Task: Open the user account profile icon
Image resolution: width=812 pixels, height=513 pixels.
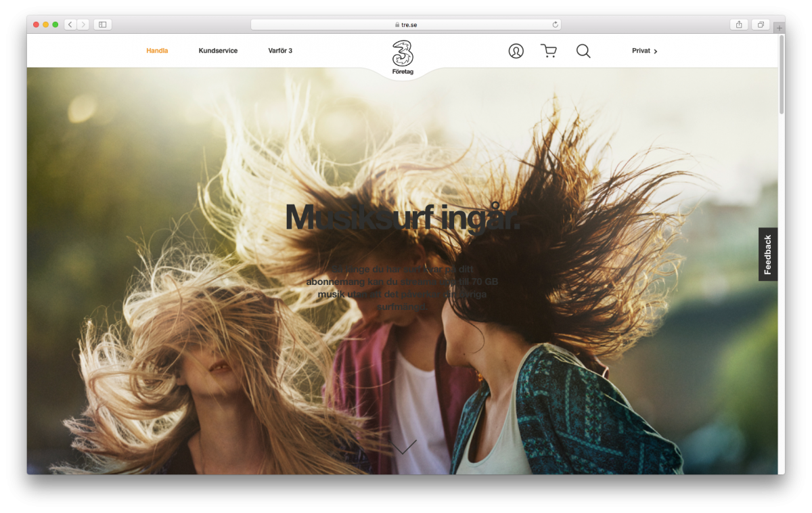Action: pos(516,51)
